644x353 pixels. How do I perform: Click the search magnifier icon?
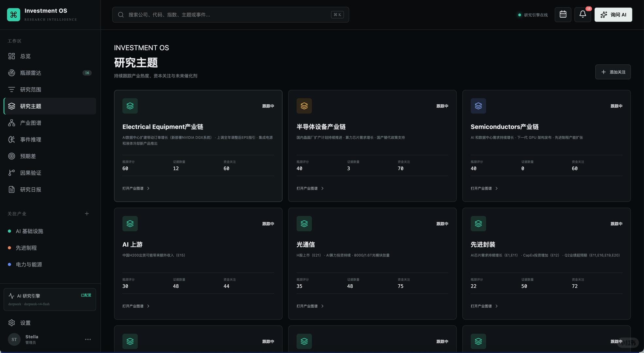pyautogui.click(x=121, y=15)
